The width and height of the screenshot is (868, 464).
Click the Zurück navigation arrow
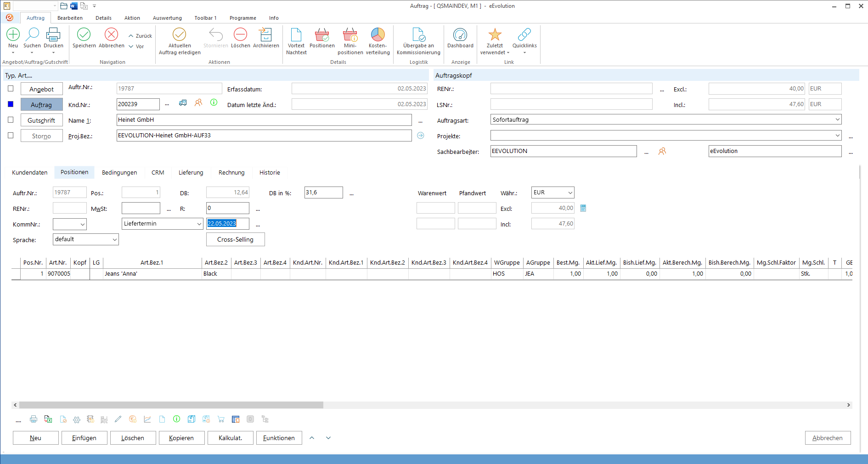click(141, 36)
